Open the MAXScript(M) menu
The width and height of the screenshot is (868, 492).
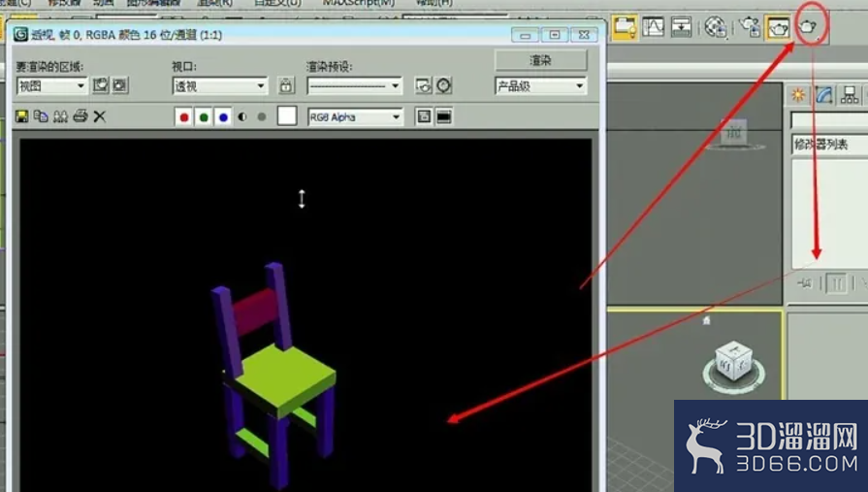click(x=359, y=3)
